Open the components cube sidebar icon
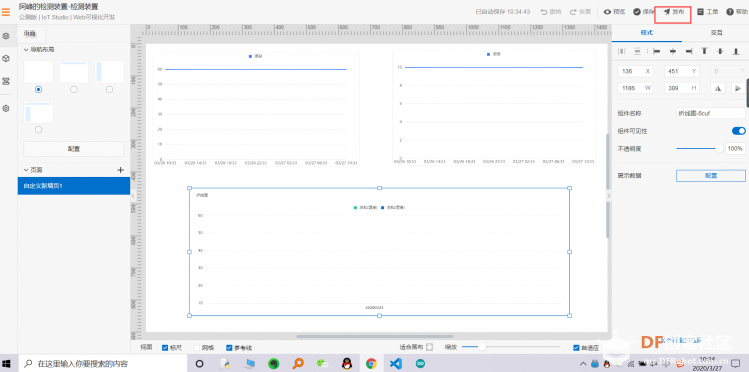This screenshot has width=749, height=372. 6,58
